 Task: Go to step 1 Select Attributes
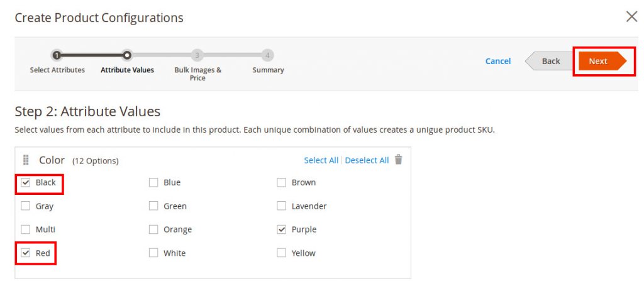pos(57,55)
